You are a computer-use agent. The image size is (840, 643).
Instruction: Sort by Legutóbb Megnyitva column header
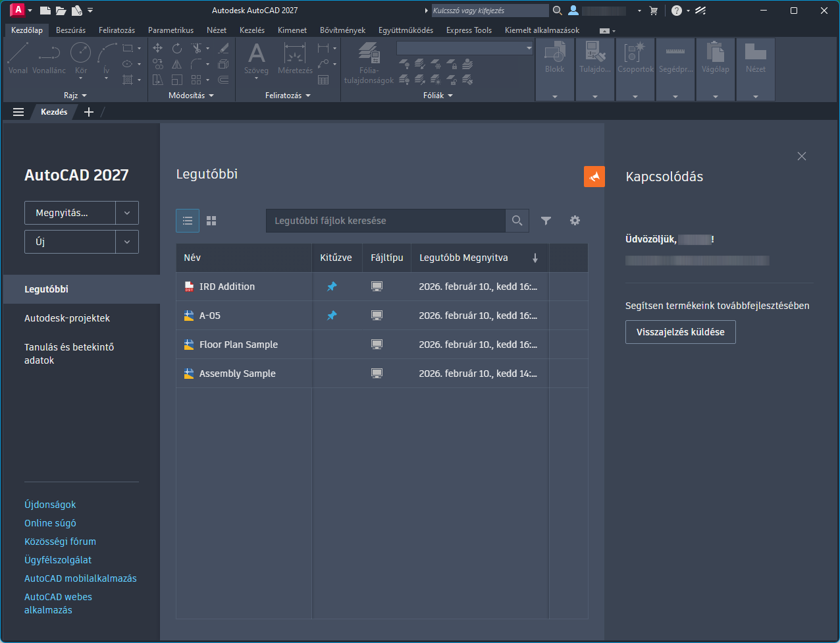pos(480,258)
